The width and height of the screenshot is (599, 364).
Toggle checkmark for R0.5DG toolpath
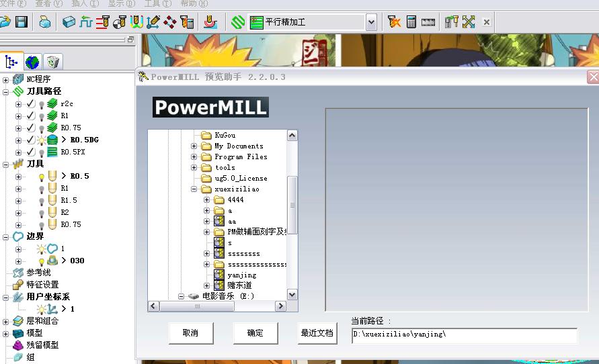(x=30, y=140)
